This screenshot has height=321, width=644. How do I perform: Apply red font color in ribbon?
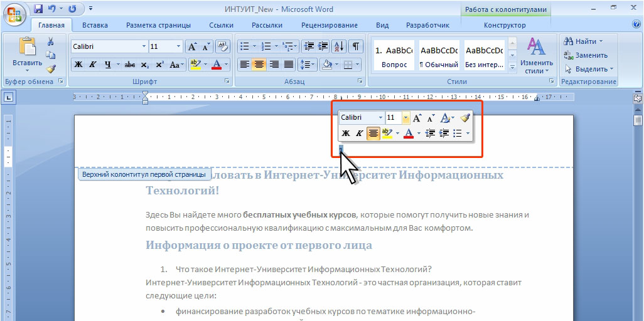217,65
